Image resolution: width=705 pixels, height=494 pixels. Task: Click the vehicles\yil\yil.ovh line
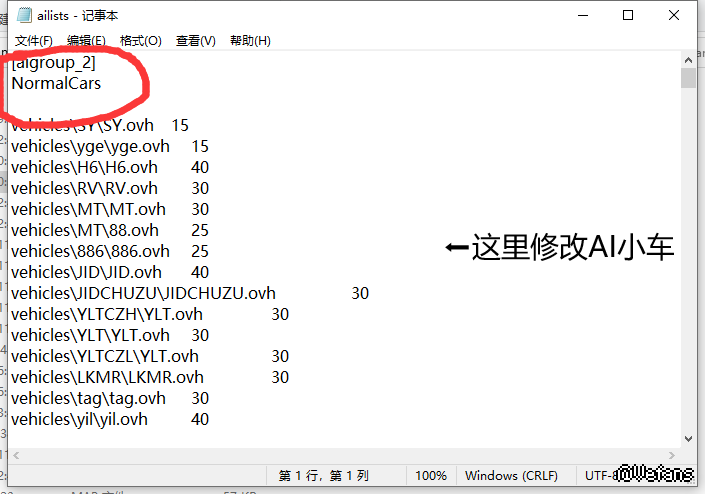coord(79,419)
